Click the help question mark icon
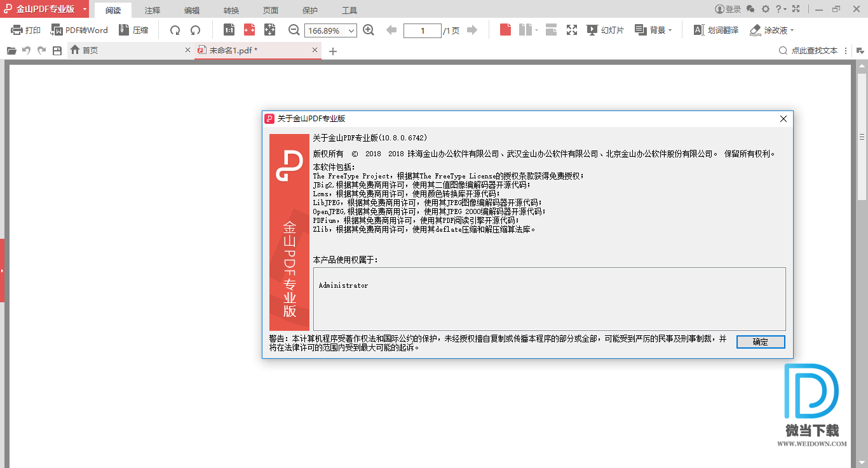Viewport: 868px width, 468px height. [778, 10]
